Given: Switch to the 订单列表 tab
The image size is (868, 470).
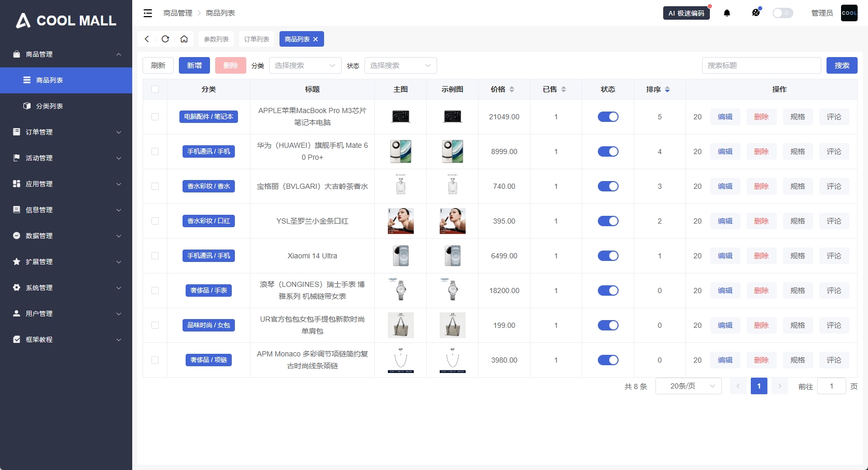Looking at the screenshot, I should [x=257, y=39].
